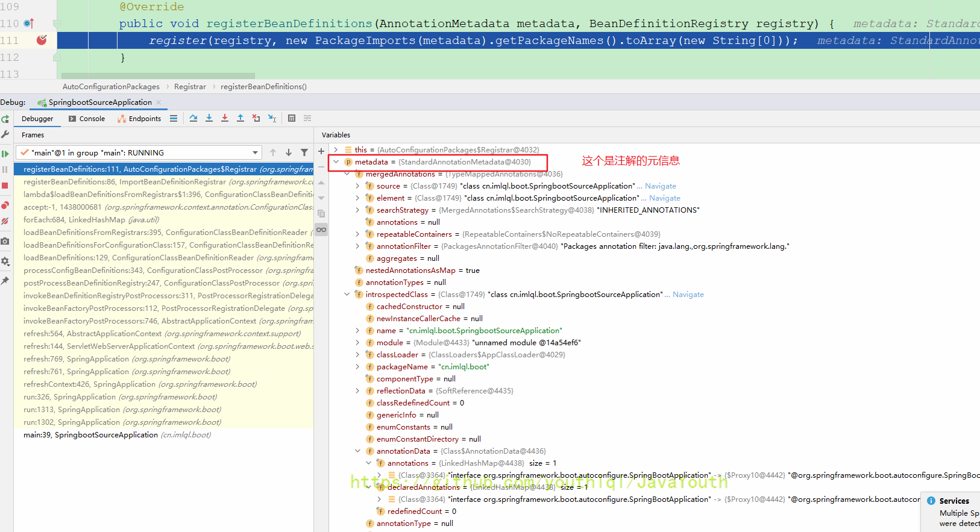The height and width of the screenshot is (532, 980).
Task: Toggle Mute Breakpoints in left sidebar
Action: [5, 221]
